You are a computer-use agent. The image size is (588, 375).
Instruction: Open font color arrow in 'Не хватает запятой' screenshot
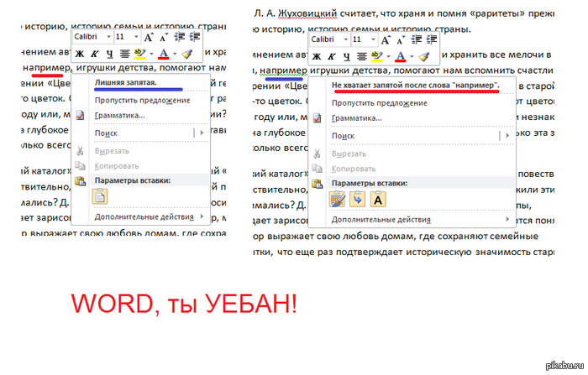coord(412,56)
